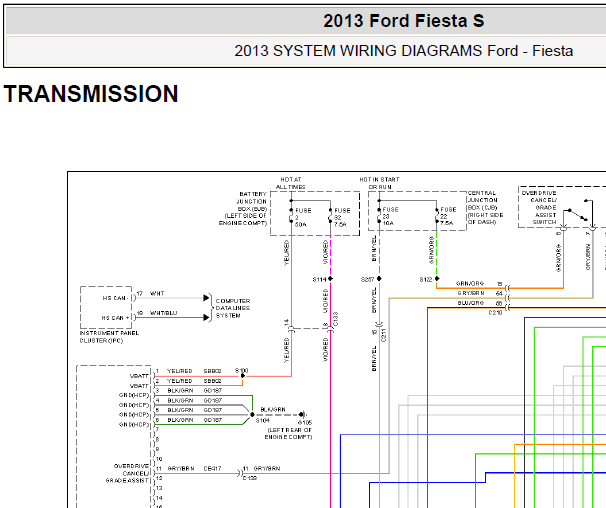Click the FUSE 22 7.5A label
606x508 pixels.
click(448, 216)
